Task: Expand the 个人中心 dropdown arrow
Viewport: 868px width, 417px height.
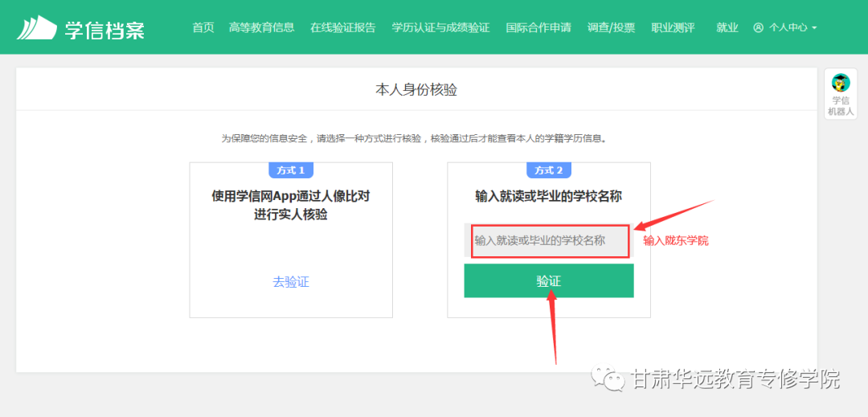Action: 814,28
